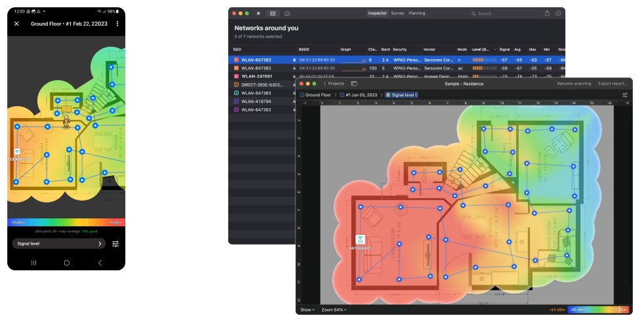
Task: Click the stop scanning button in Inspector window
Action: 258,14
